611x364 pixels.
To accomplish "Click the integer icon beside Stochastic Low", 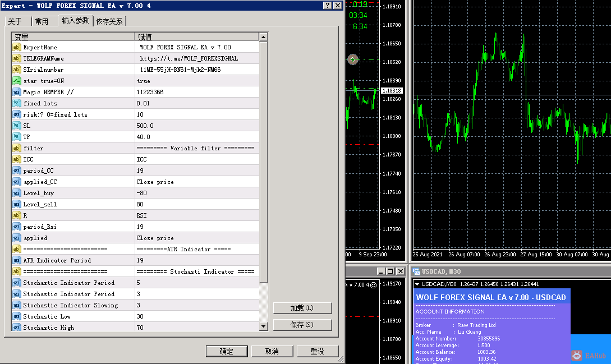I will [x=16, y=316].
